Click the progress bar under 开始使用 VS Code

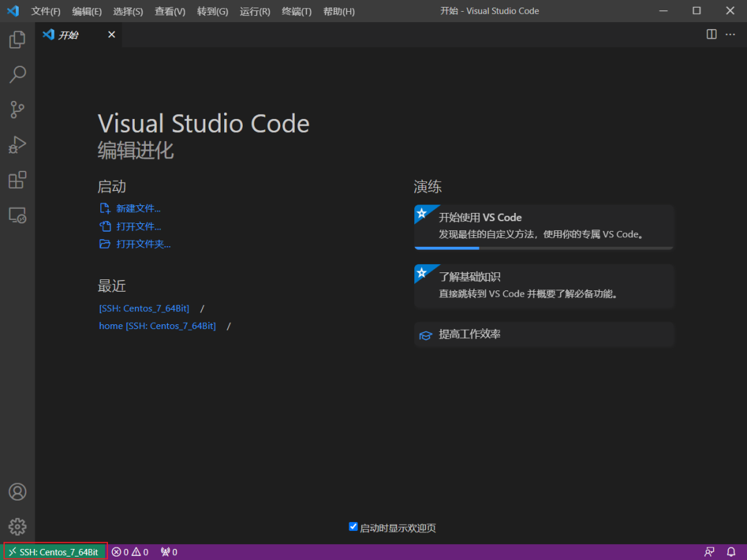click(544, 248)
